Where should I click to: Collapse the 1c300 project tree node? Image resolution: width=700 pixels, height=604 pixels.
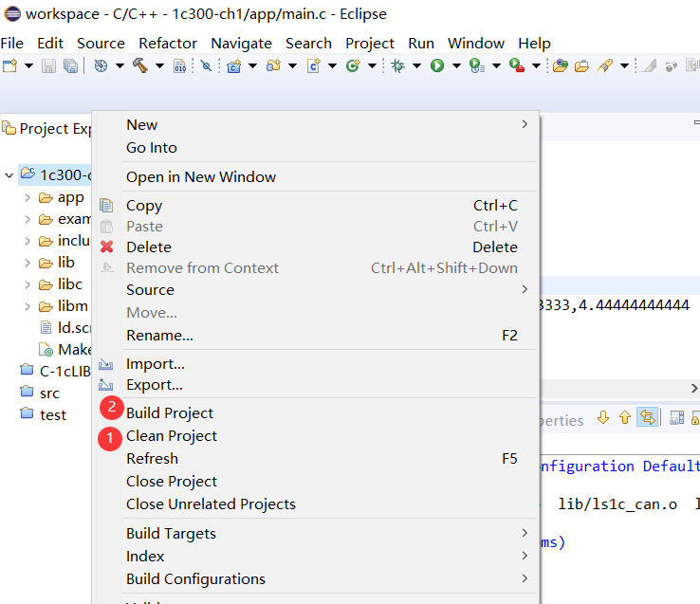coord(9,175)
